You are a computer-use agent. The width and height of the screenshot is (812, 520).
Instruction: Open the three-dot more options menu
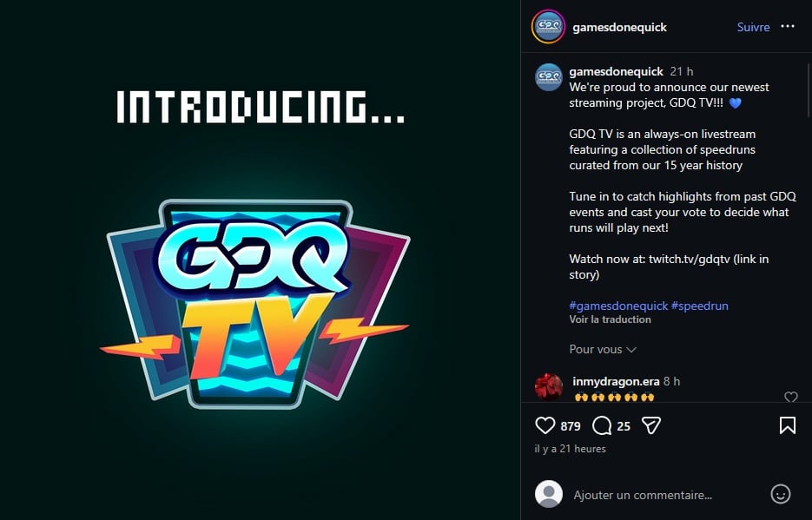coord(787,26)
